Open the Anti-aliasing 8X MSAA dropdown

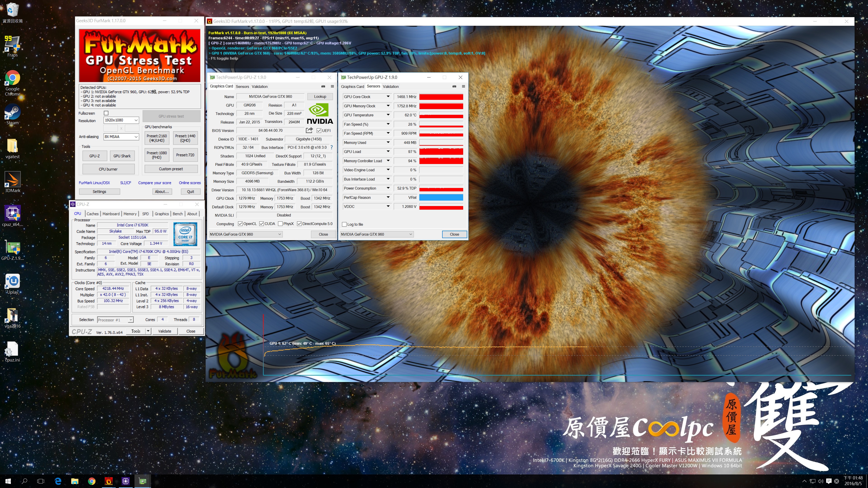[121, 137]
